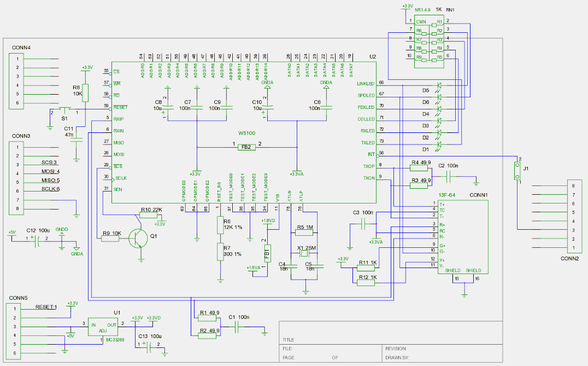The image size is (588, 366).
Task: Select the +3.3VD power label
Action: tap(154, 318)
